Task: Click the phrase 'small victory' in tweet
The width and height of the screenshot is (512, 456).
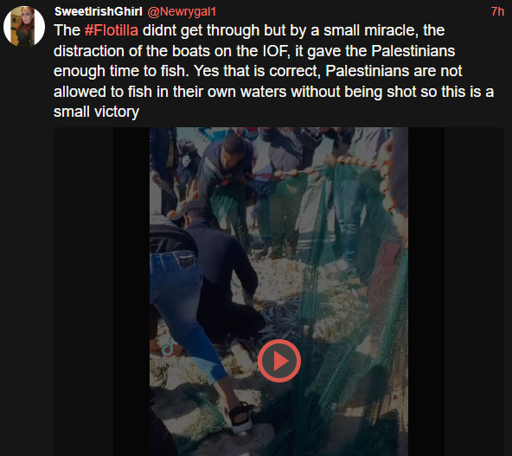Action: point(96,112)
